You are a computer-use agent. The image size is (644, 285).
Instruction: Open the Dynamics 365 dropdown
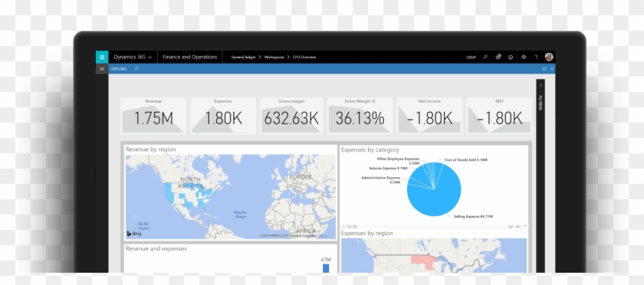tap(133, 57)
